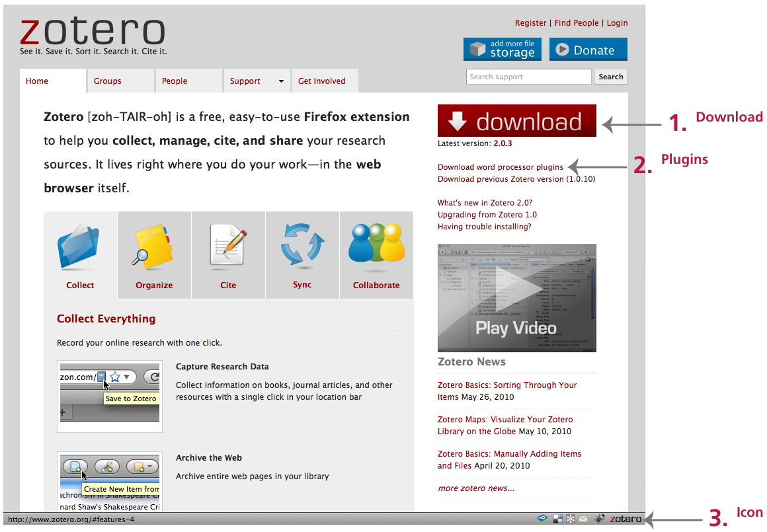Switch to the Groups tab

click(x=107, y=81)
